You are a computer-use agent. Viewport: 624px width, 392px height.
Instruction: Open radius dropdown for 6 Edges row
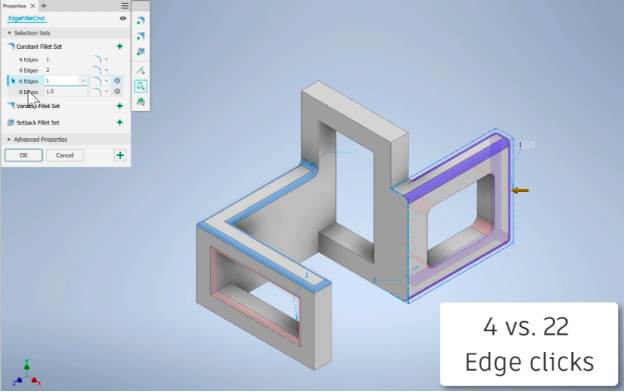83,81
